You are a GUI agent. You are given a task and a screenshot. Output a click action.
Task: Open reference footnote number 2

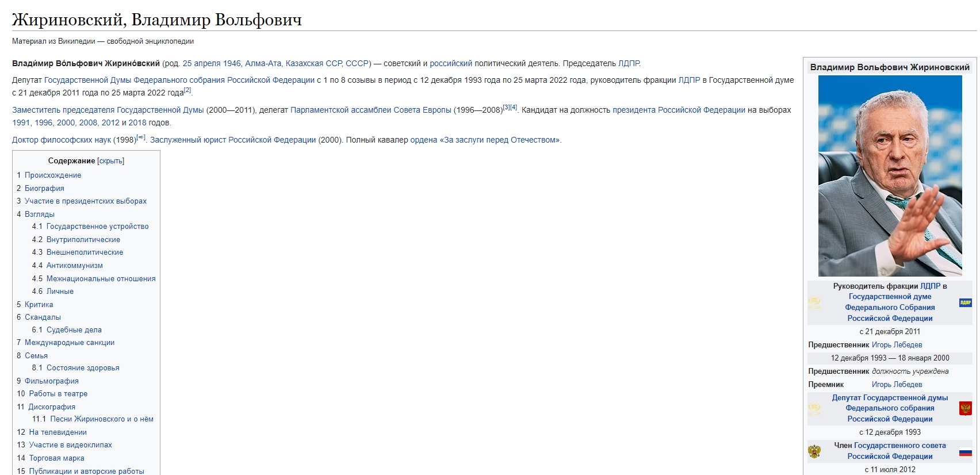[x=187, y=90]
